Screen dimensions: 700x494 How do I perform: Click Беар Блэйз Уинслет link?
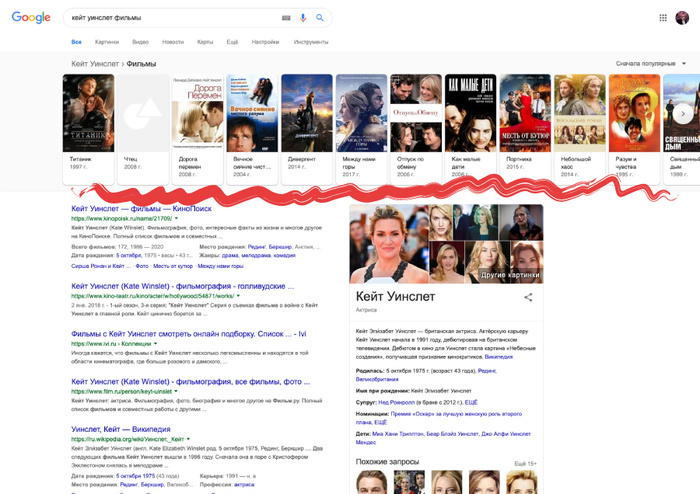452,434
